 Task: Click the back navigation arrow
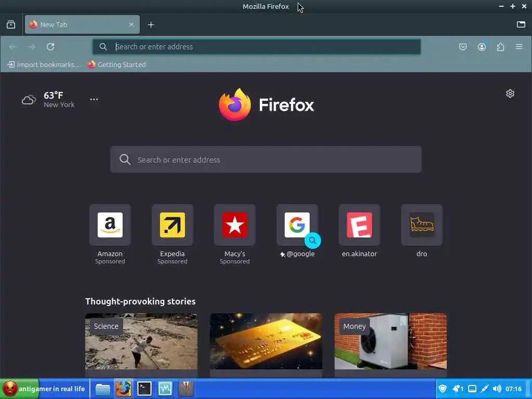tap(13, 47)
